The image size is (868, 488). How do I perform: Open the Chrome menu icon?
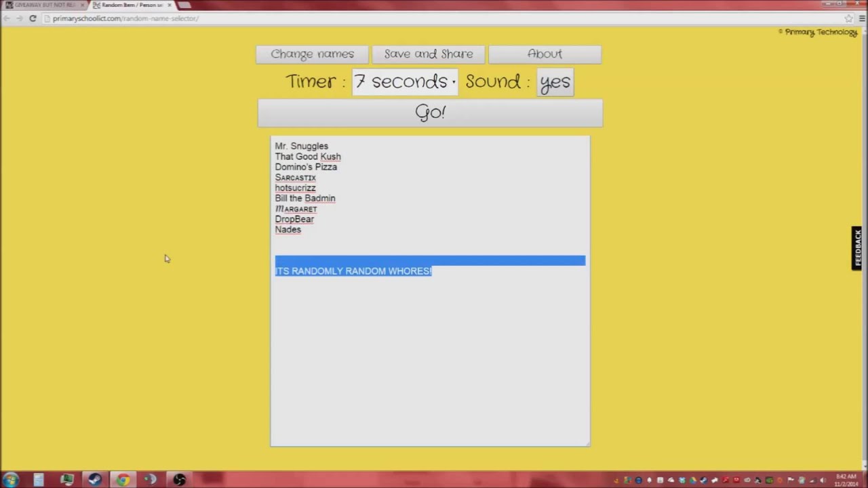(x=862, y=18)
